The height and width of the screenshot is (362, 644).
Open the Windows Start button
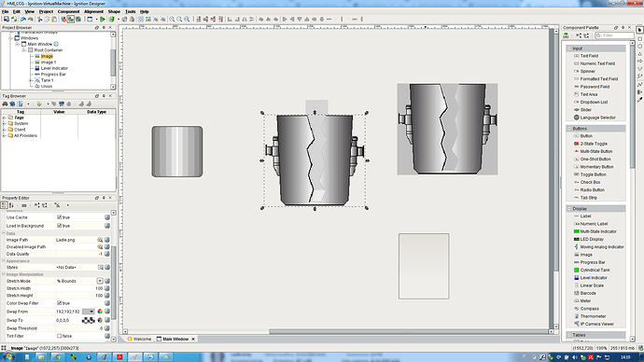tap(8, 356)
